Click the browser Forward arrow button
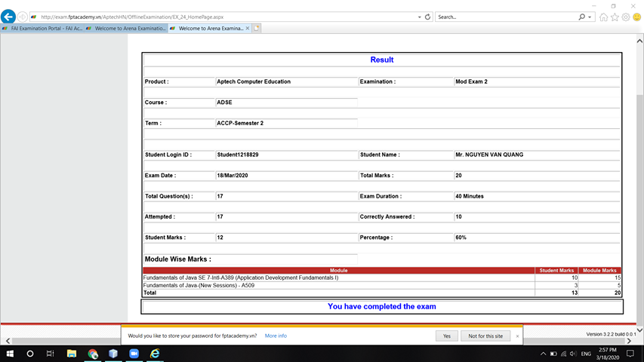The height and width of the screenshot is (362, 644). [23, 17]
